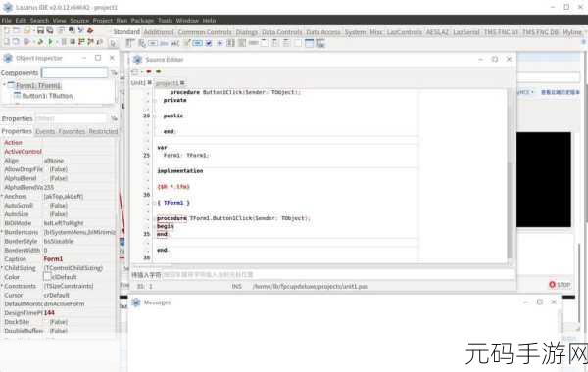Viewport: 588px width, 372px height.
Task: Open the LazControls palette tab
Action: [x=404, y=32]
